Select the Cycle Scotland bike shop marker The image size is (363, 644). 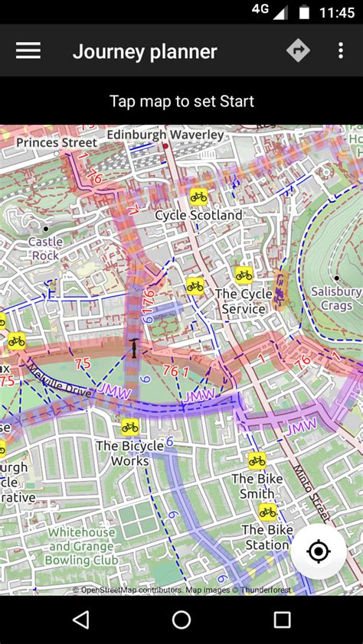pyautogui.click(x=198, y=197)
